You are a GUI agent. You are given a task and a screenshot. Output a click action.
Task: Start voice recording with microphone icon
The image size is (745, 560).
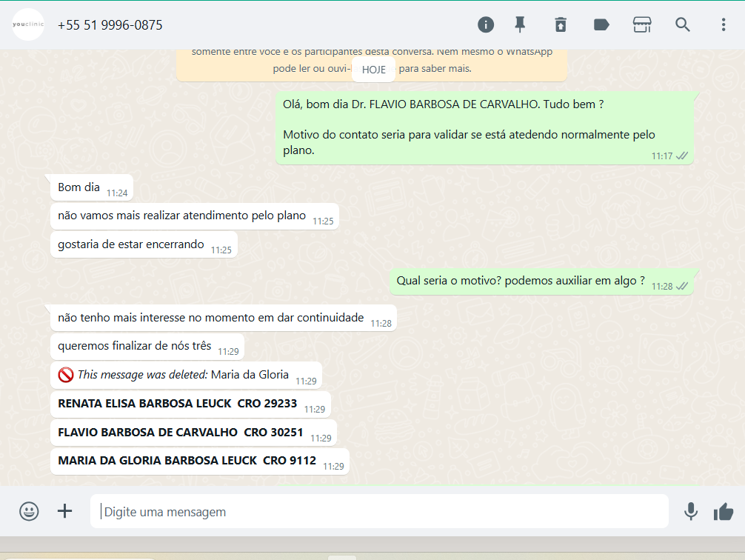pyautogui.click(x=691, y=512)
